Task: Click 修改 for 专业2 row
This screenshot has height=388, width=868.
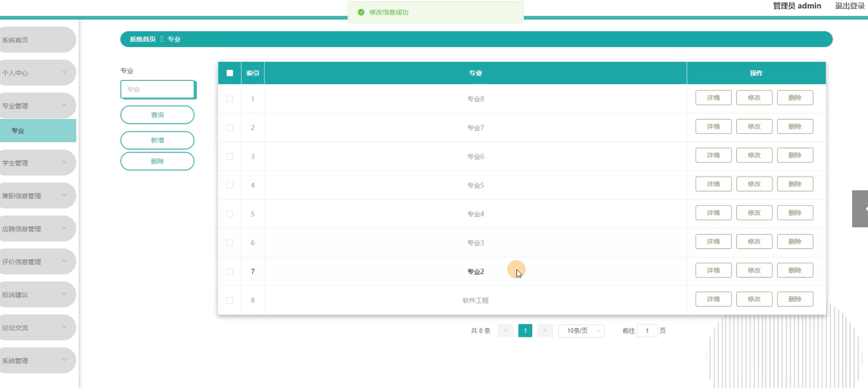Action: point(754,271)
